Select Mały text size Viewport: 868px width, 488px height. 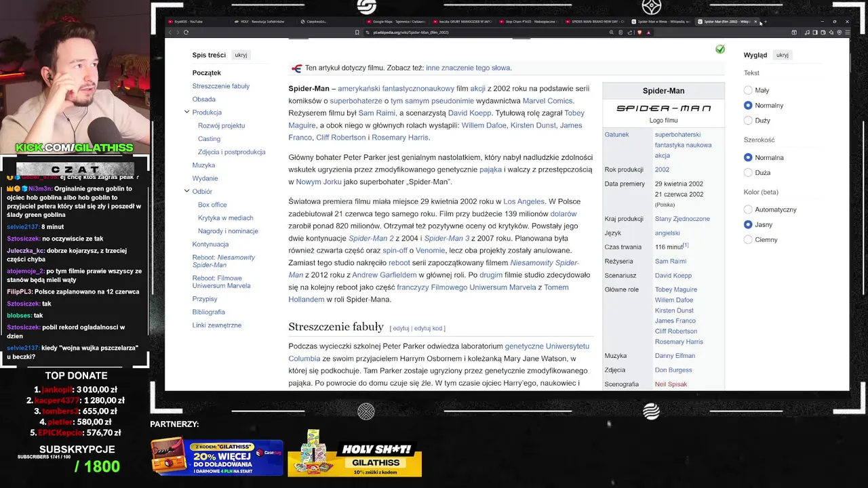click(748, 90)
